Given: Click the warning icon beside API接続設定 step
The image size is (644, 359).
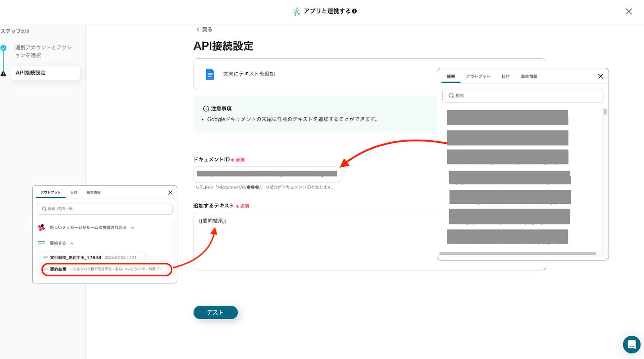Looking at the screenshot, I should [x=4, y=74].
